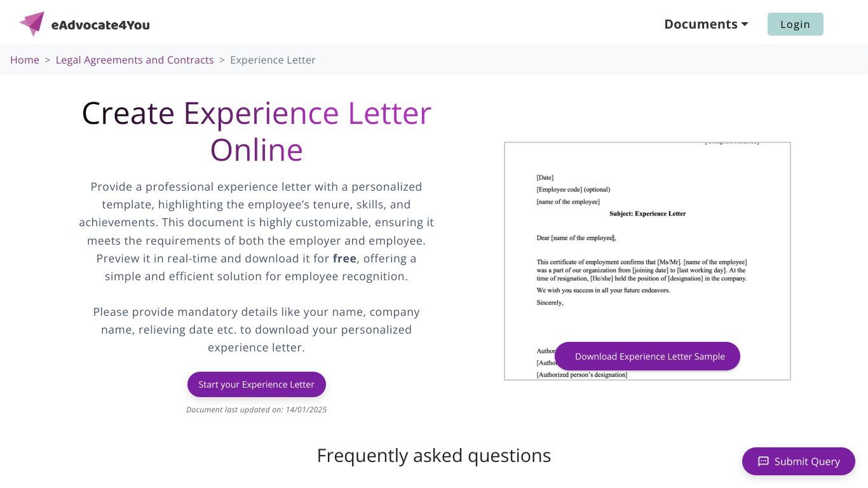This screenshot has height=488, width=868.
Task: Go to Home via breadcrumb
Action: (25, 60)
